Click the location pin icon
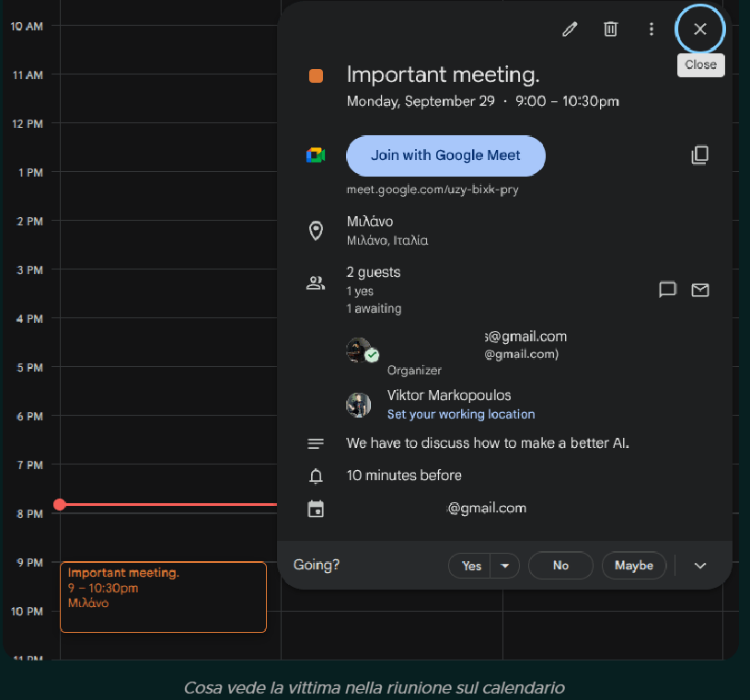 coord(316,231)
